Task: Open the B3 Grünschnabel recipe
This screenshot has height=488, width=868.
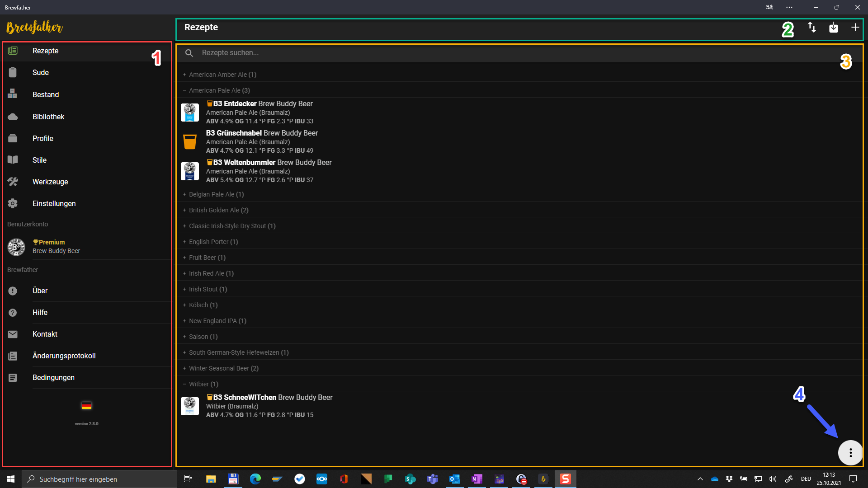Action: [262, 133]
